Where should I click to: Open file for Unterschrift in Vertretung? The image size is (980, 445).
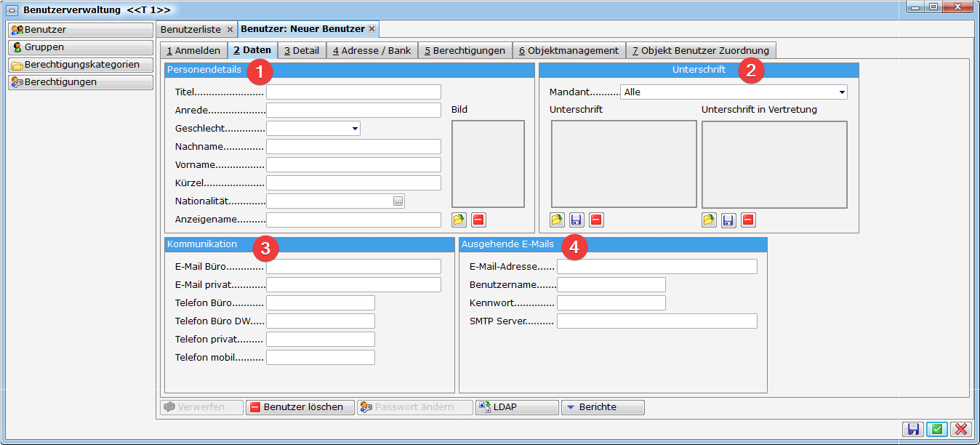click(709, 220)
